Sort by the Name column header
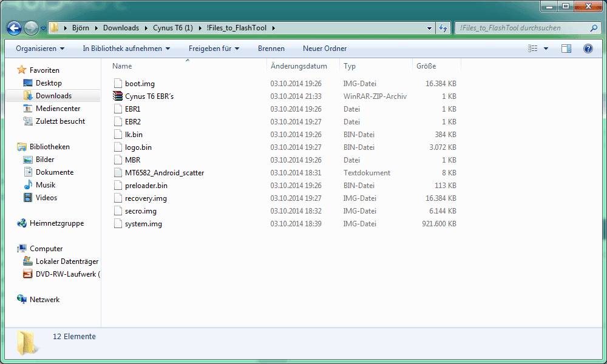This screenshot has height=364, width=607. 122,66
